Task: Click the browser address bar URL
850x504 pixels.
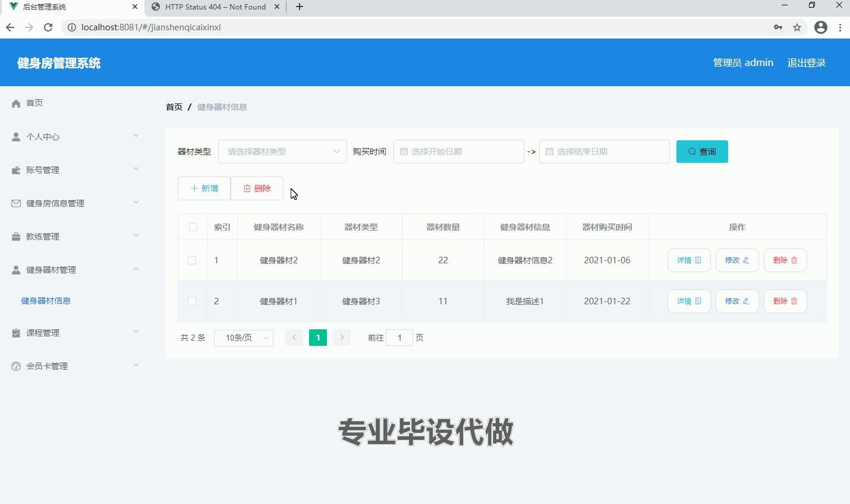Action: tap(151, 27)
